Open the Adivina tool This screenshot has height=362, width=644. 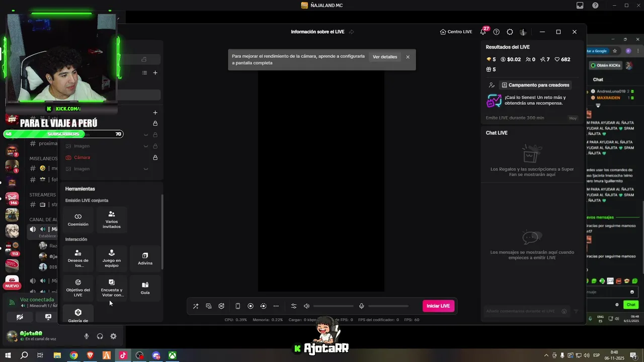pyautogui.click(x=145, y=258)
